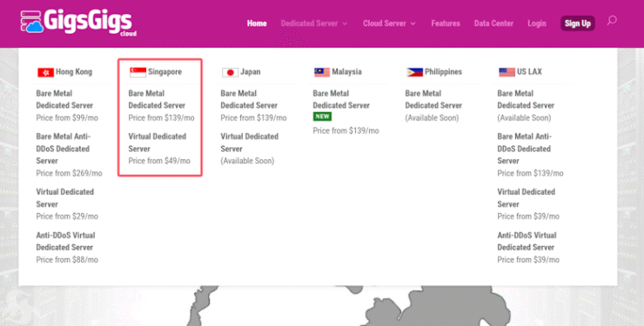This screenshot has width=644, height=326.
Task: Select the Japan heading
Action: click(x=250, y=72)
